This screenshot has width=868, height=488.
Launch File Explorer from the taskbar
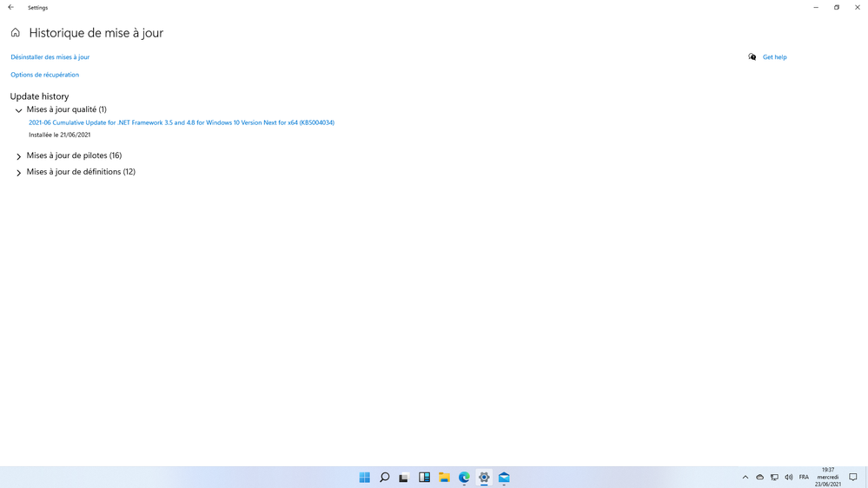[x=444, y=478]
